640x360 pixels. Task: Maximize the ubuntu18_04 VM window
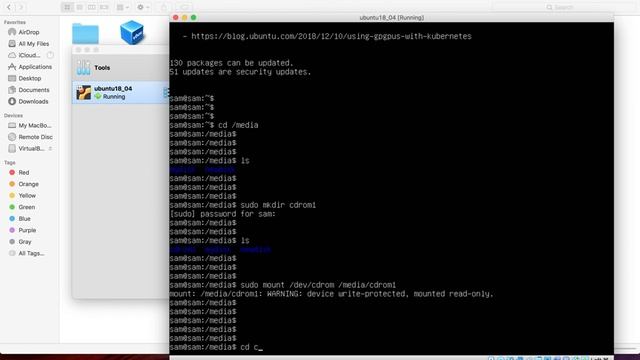point(193,18)
